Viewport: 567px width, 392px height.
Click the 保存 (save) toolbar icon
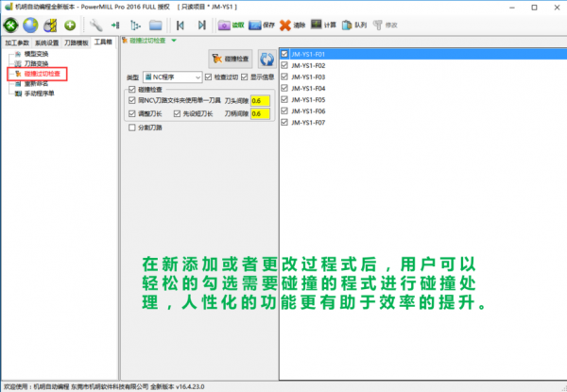click(x=258, y=24)
